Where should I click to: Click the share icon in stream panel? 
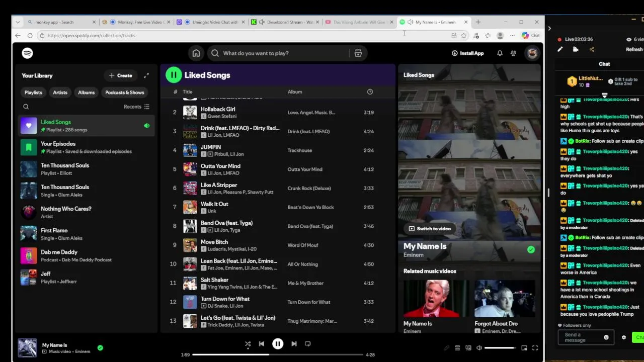pos(592,49)
